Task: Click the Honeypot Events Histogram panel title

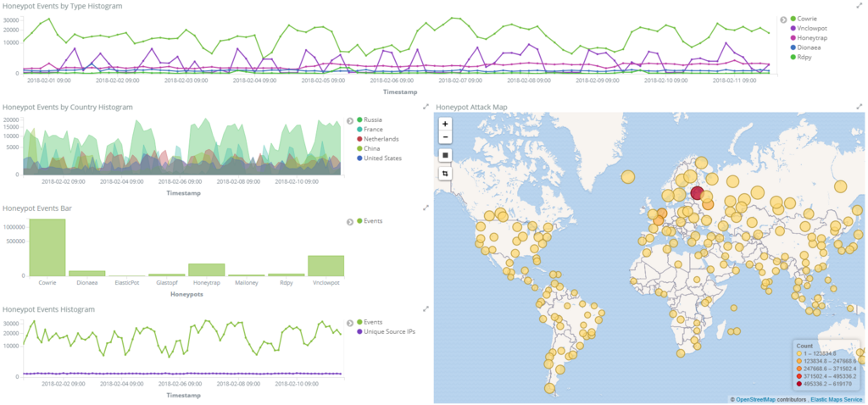Action: tap(48, 308)
